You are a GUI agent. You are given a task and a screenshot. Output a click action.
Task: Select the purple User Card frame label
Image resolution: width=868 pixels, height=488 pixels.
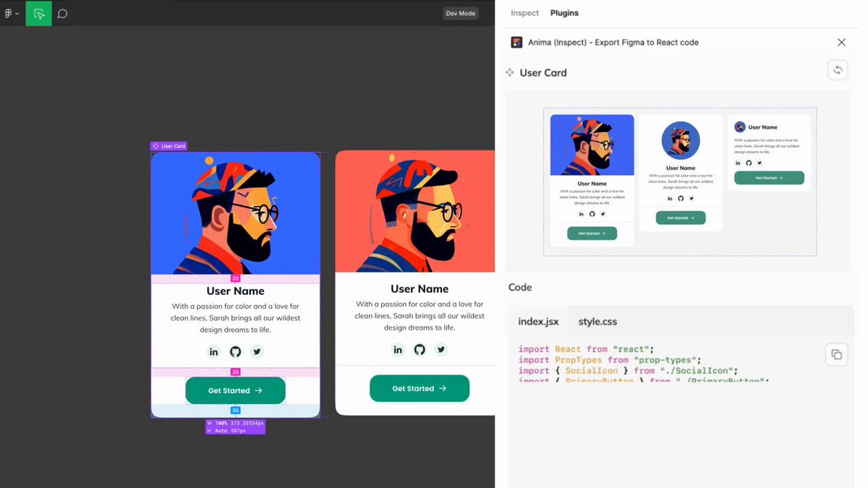point(169,146)
